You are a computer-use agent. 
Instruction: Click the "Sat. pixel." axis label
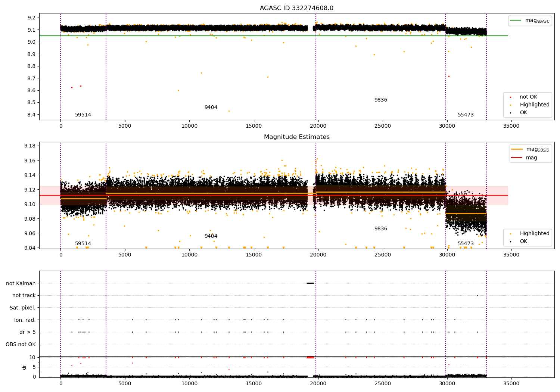23,308
